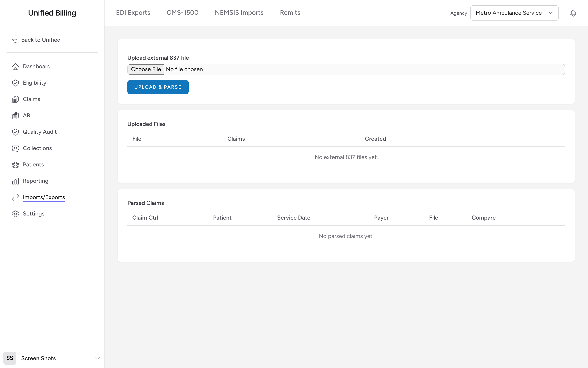
Task: Click the Compare column header
Action: click(483, 218)
